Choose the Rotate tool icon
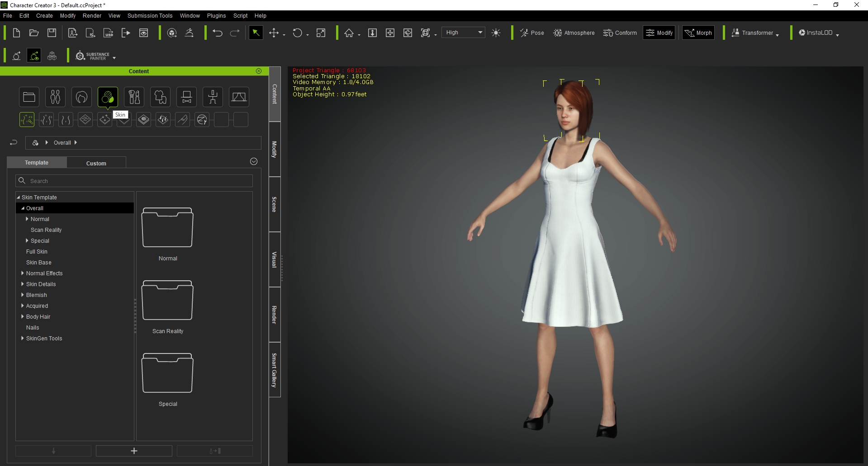This screenshot has width=868, height=466. tap(297, 33)
